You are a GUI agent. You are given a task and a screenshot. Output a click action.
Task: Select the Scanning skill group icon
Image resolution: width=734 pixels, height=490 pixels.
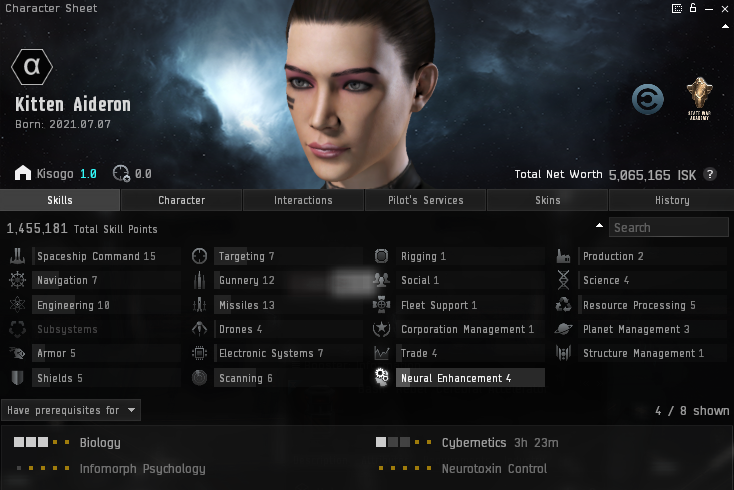(199, 378)
